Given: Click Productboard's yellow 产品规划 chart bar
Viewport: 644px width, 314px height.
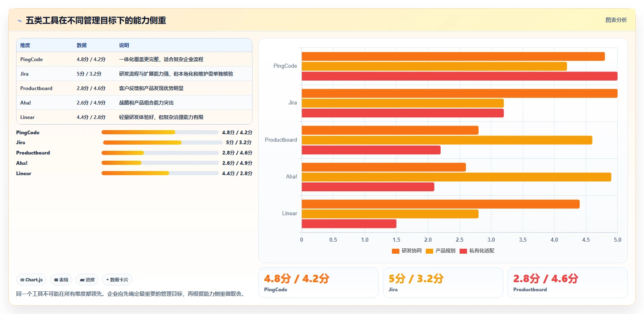Looking at the screenshot, I should 447,140.
